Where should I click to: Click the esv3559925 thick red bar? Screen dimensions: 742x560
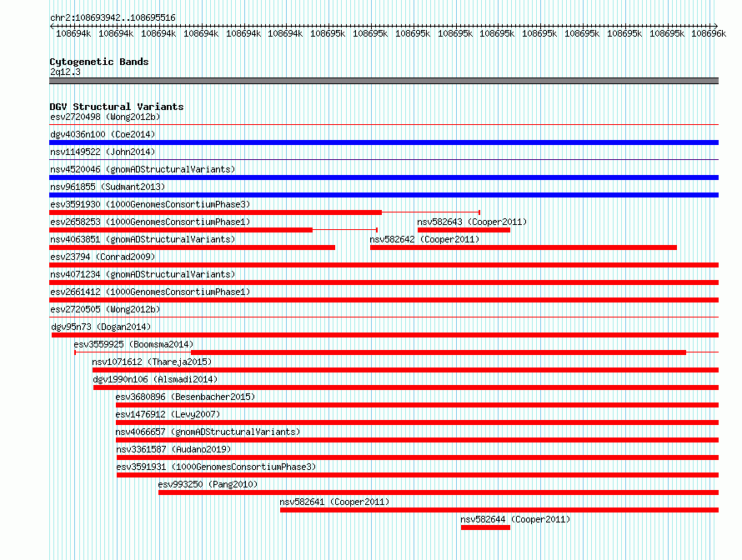point(439,352)
